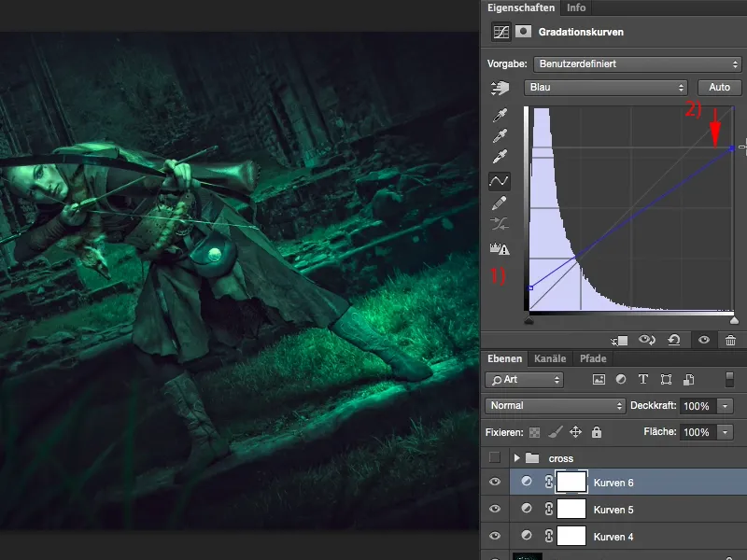Filter layers by type (T) icon
Screen dimensions: 747x560
[x=643, y=379]
